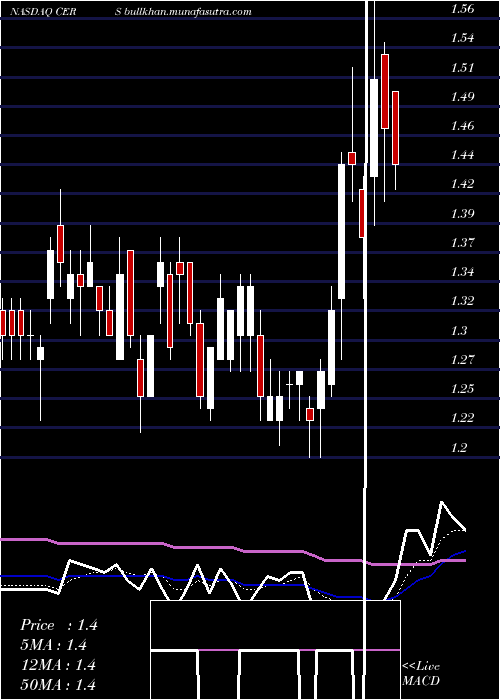The height and width of the screenshot is (700, 500).
Task: Click the '12MA : 1.4' readout
Action: (58, 665)
